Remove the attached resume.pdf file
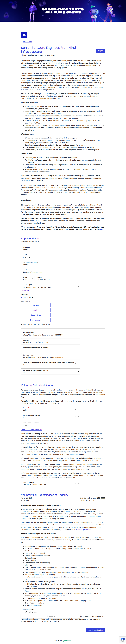 pos(32,297)
